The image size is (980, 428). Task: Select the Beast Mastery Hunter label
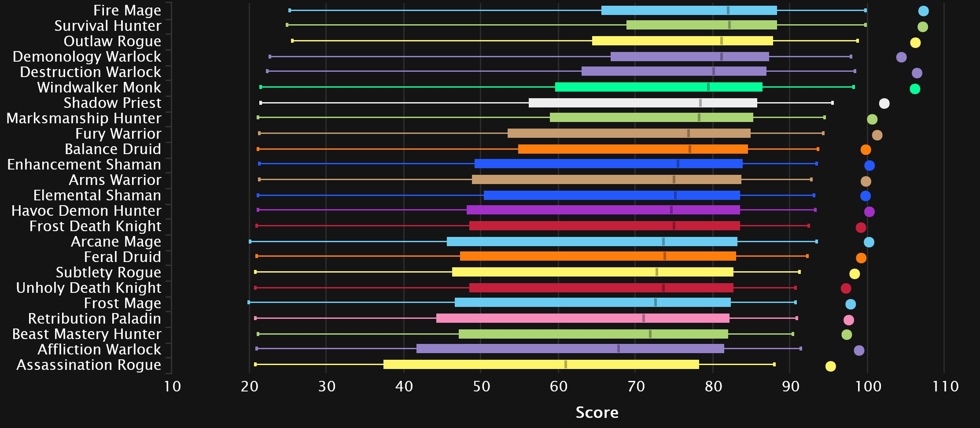click(x=87, y=334)
